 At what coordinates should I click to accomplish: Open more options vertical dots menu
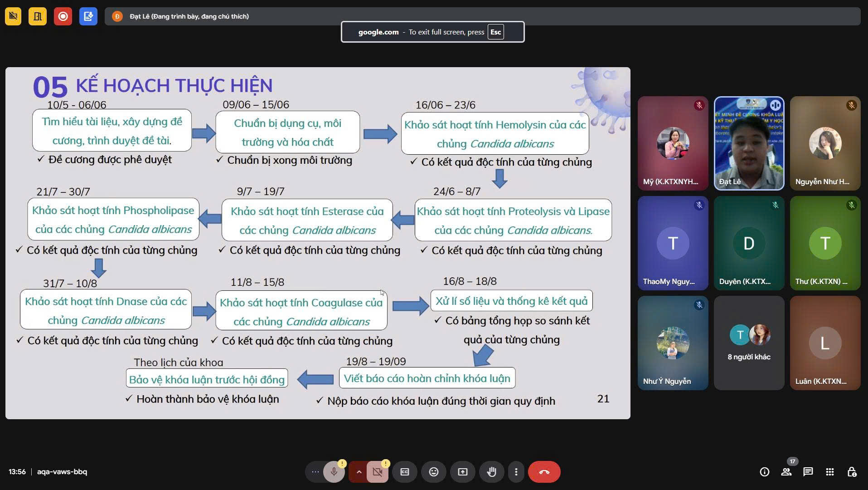click(516, 472)
